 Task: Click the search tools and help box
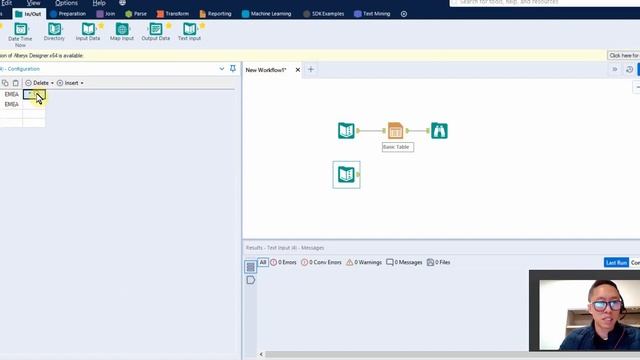544,3
